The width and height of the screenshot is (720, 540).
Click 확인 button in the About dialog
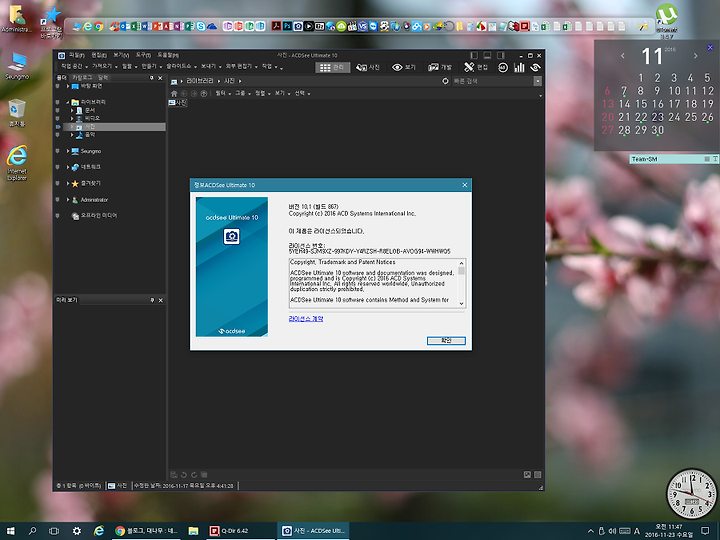[446, 341]
